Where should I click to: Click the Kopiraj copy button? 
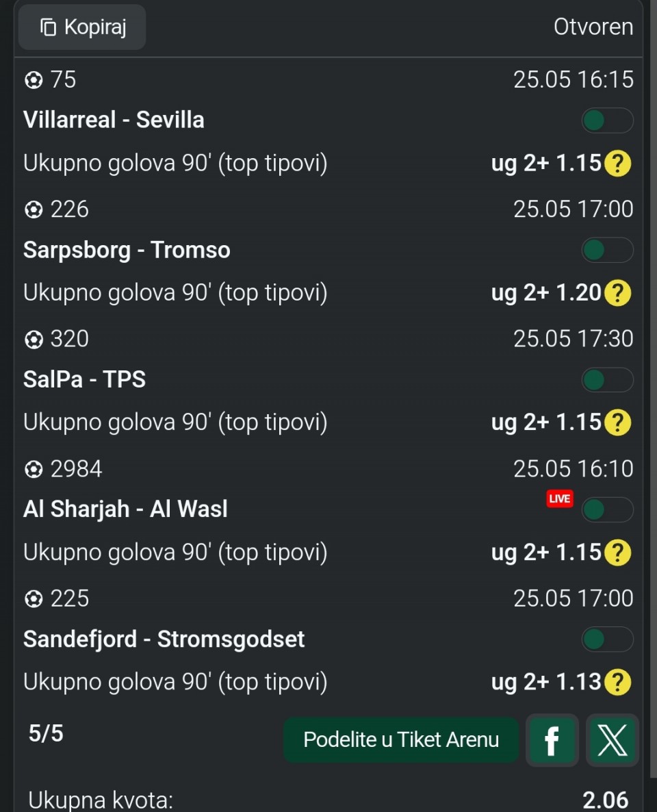(x=82, y=27)
